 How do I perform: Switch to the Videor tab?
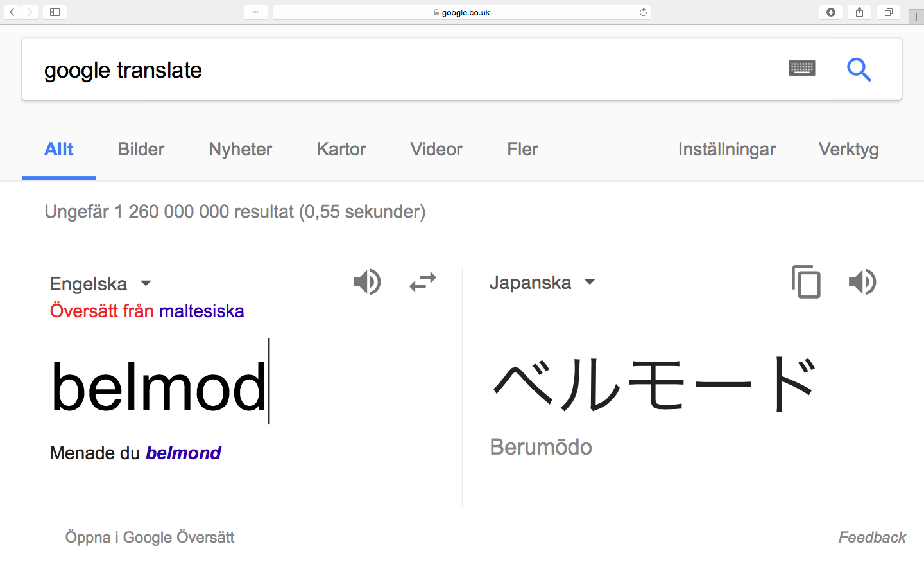(436, 150)
